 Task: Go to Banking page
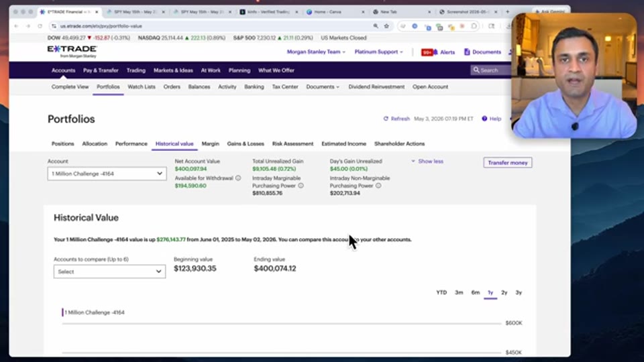254,87
